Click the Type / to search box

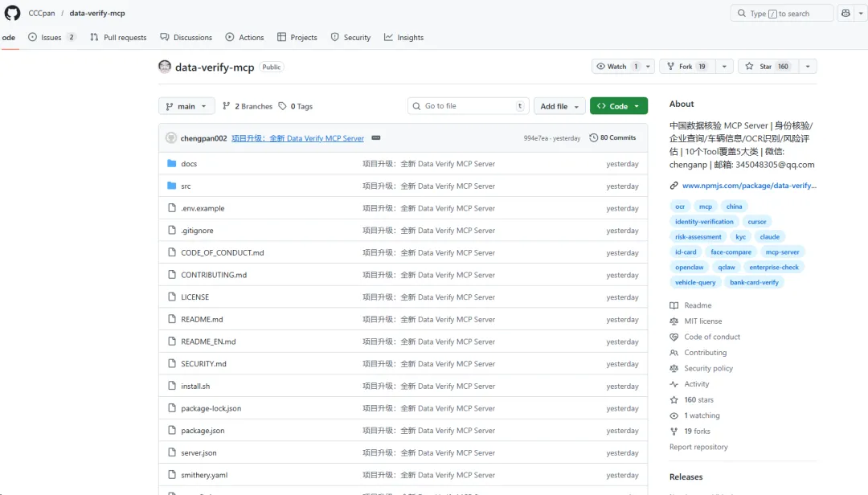tap(782, 14)
